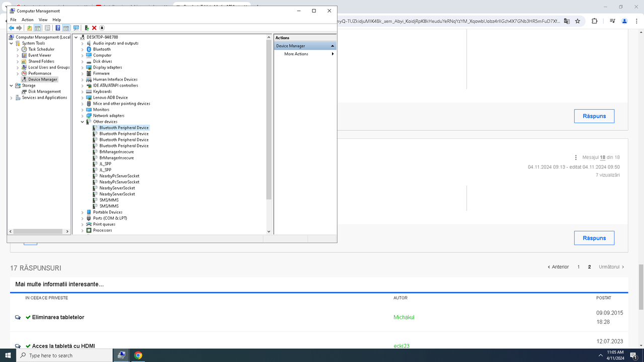
Task: Click the Properties toolbar icon
Action: [x=47, y=28]
